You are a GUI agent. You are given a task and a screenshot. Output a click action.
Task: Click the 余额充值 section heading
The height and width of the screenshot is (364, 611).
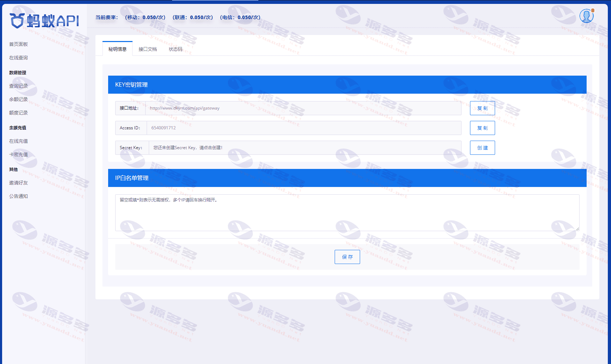coord(18,128)
